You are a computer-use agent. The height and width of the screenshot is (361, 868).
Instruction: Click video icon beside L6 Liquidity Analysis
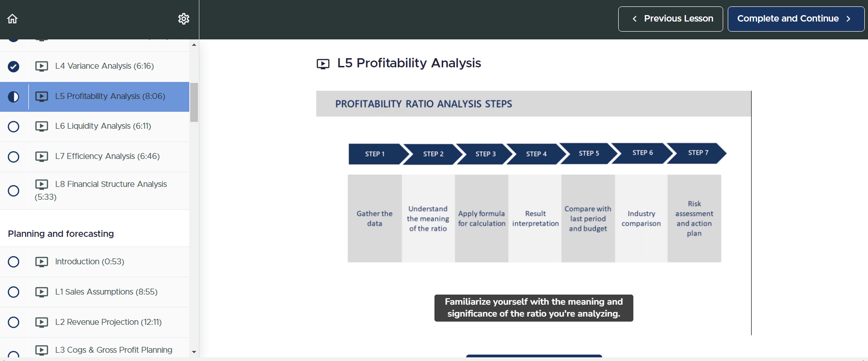[x=42, y=126]
